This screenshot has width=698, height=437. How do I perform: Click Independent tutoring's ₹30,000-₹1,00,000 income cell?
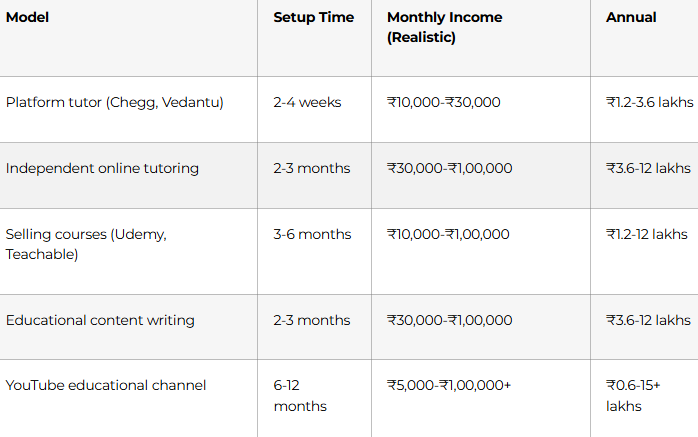[449, 168]
